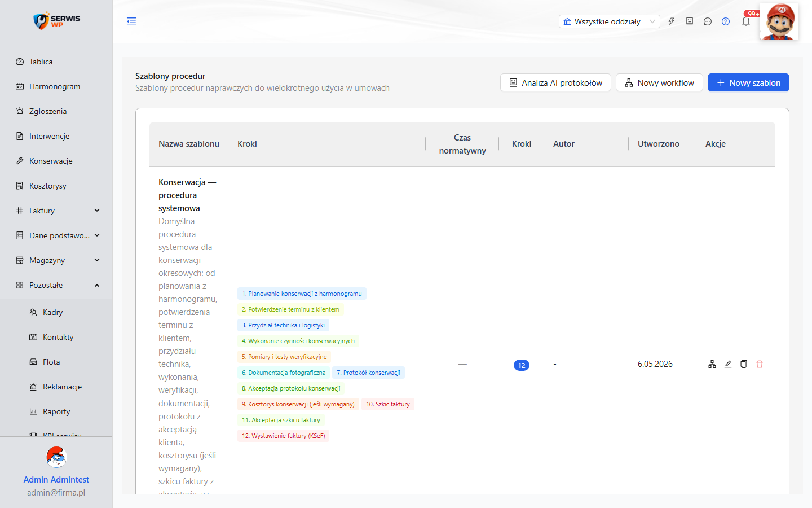Select step tag 5. Pomiary i testy weryfikacyjne
Image resolution: width=812 pixels, height=508 pixels.
284,357
